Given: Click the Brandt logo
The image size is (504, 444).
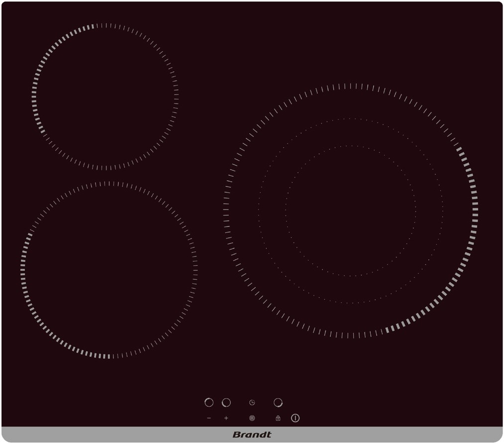Looking at the screenshot, I should pyautogui.click(x=252, y=435).
